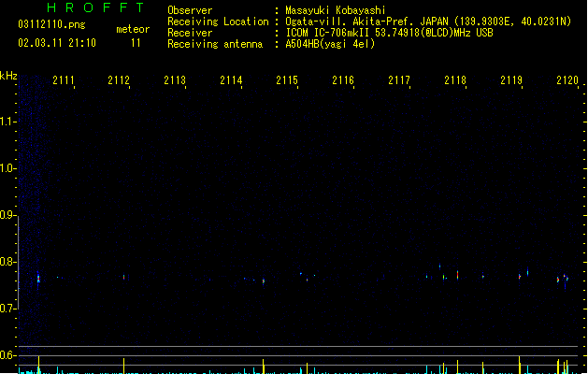Screen dimensions: 588x374
Task: Click frequency axis label 0.9
Action: [7, 215]
